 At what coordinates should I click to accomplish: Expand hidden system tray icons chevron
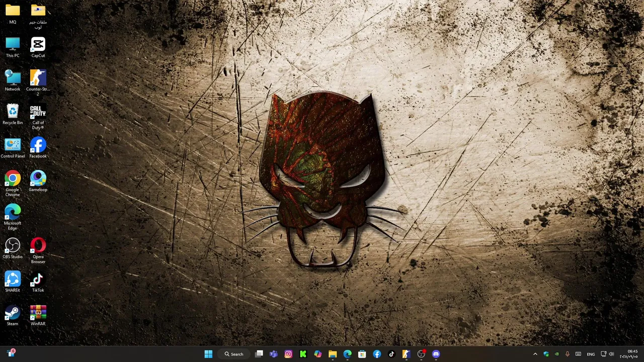tap(535, 354)
